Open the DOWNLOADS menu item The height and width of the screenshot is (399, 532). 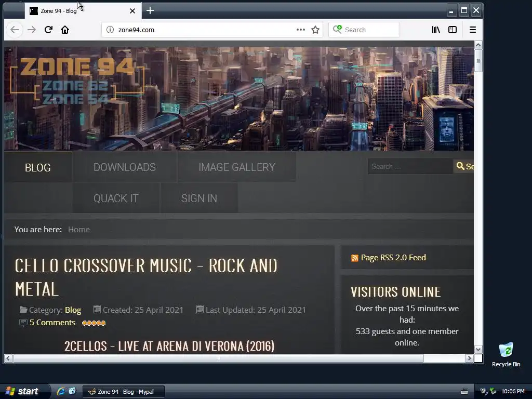(x=125, y=167)
